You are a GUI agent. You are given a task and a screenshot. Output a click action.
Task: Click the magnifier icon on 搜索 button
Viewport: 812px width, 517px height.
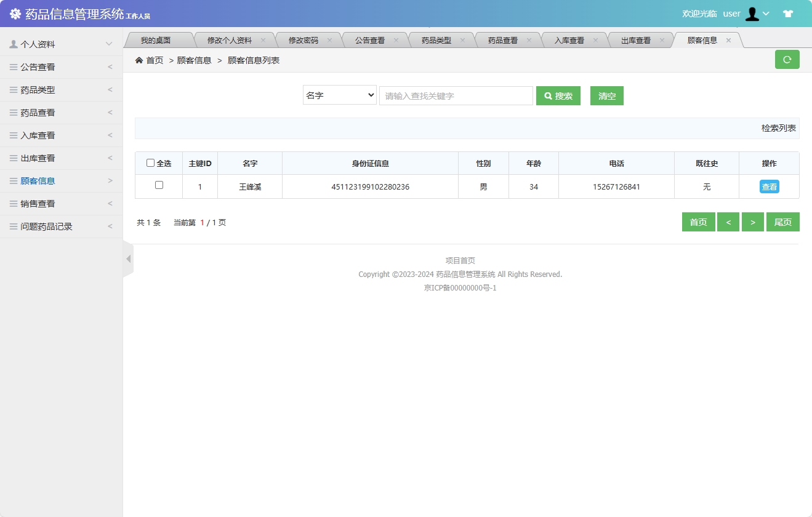pyautogui.click(x=548, y=95)
